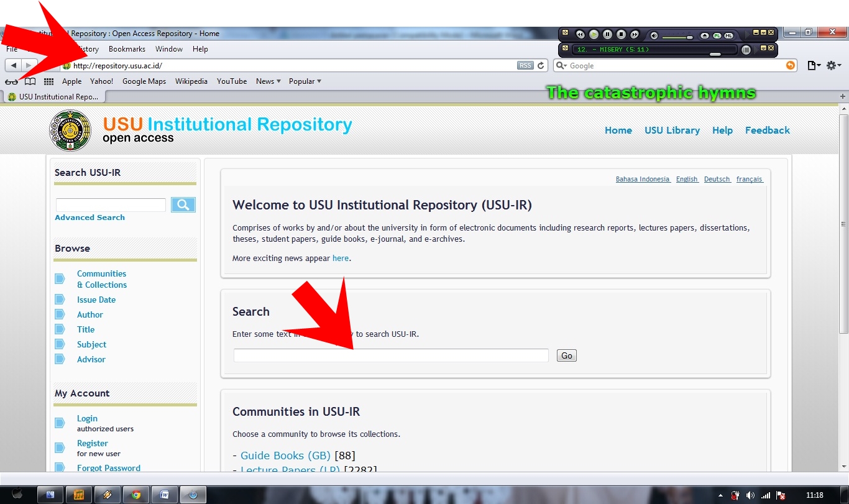Open YouTube bookmark
The height and width of the screenshot is (504, 849).
232,81
